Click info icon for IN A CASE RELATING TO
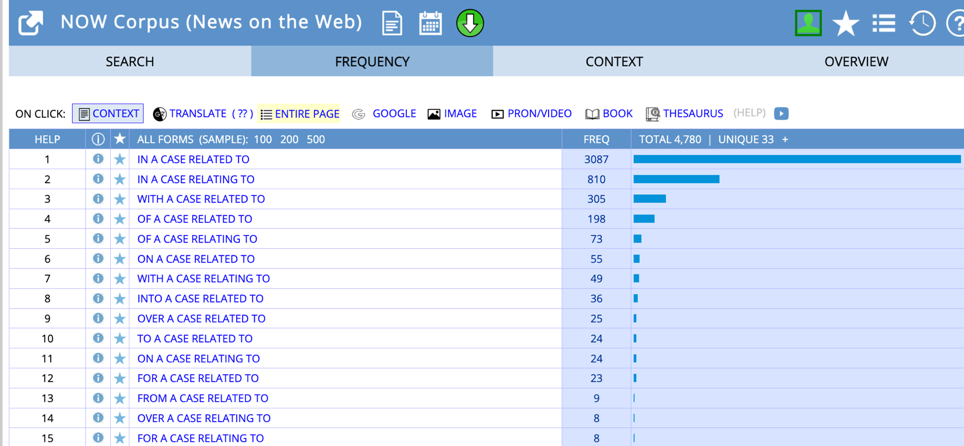 (98, 179)
